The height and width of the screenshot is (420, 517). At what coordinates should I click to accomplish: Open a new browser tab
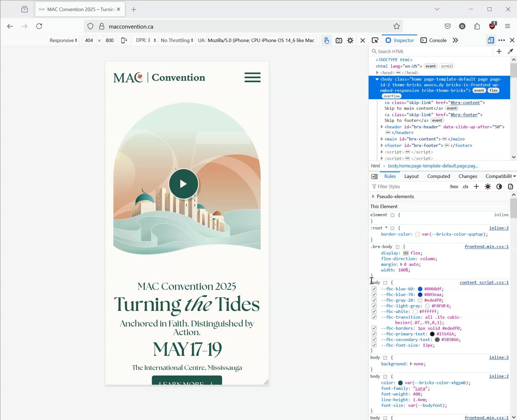(134, 9)
